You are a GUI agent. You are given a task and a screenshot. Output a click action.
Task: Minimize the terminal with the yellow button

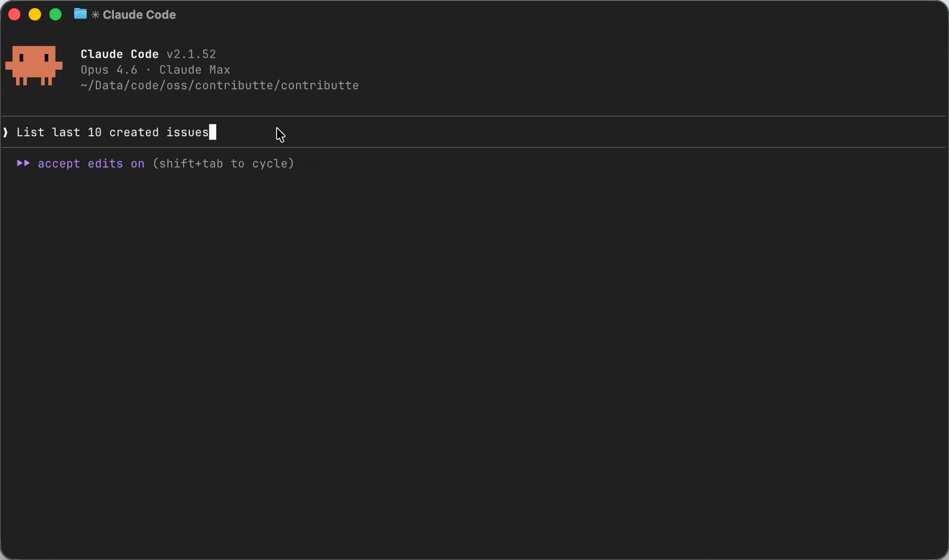pos(35,15)
